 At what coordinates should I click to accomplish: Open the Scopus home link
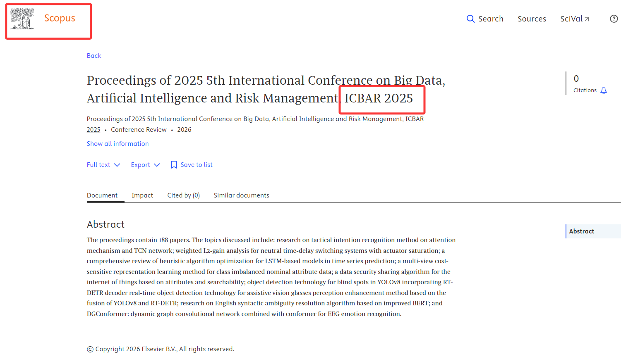pyautogui.click(x=60, y=18)
